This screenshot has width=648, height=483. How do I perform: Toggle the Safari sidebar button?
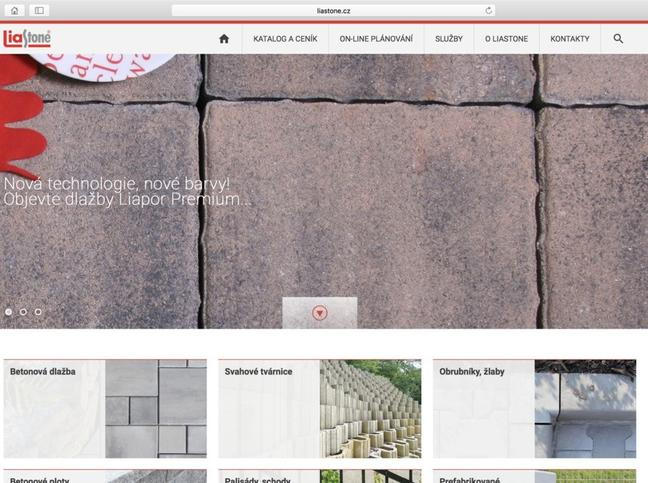39,10
